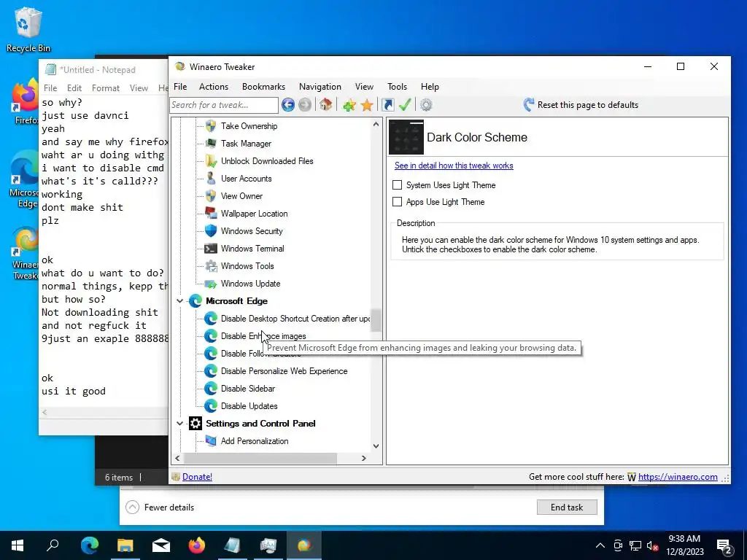Launch Microsoft Edge from taskbar
The height and width of the screenshot is (560, 747).
(90, 545)
